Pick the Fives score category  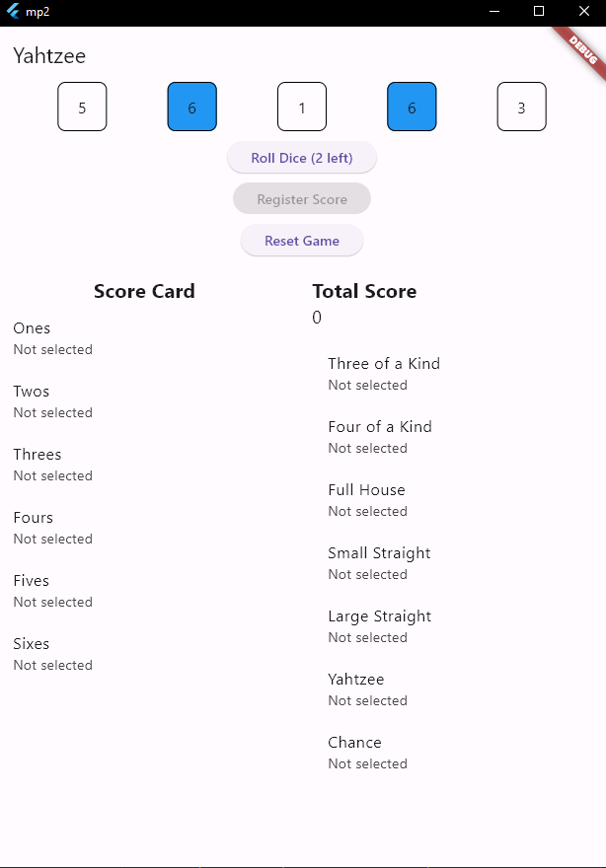144,591
